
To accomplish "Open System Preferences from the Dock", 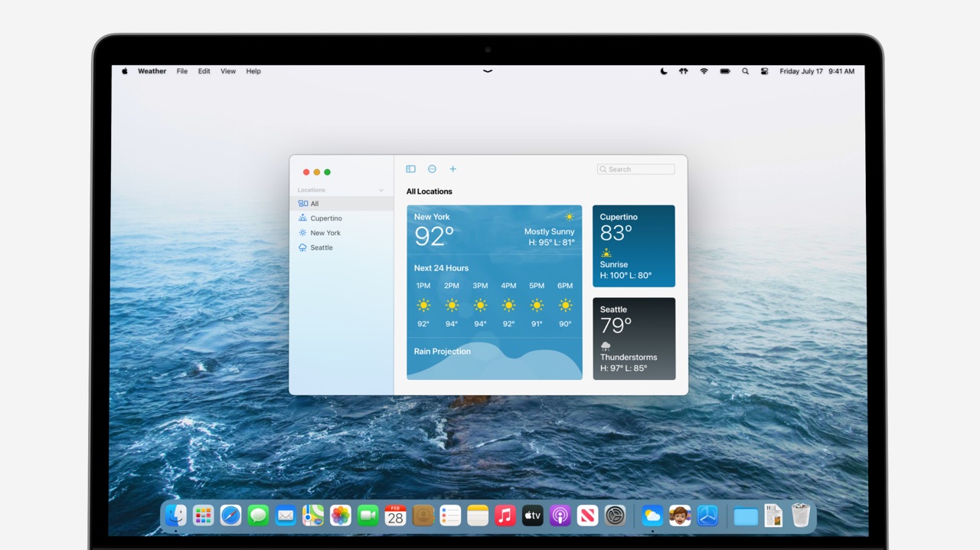I will pos(615,516).
